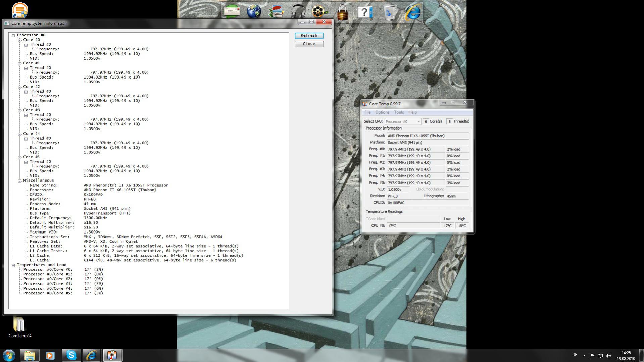The image size is (644, 362).
Task: Collapse the Miscellaneous tree section
Action: coord(20,181)
